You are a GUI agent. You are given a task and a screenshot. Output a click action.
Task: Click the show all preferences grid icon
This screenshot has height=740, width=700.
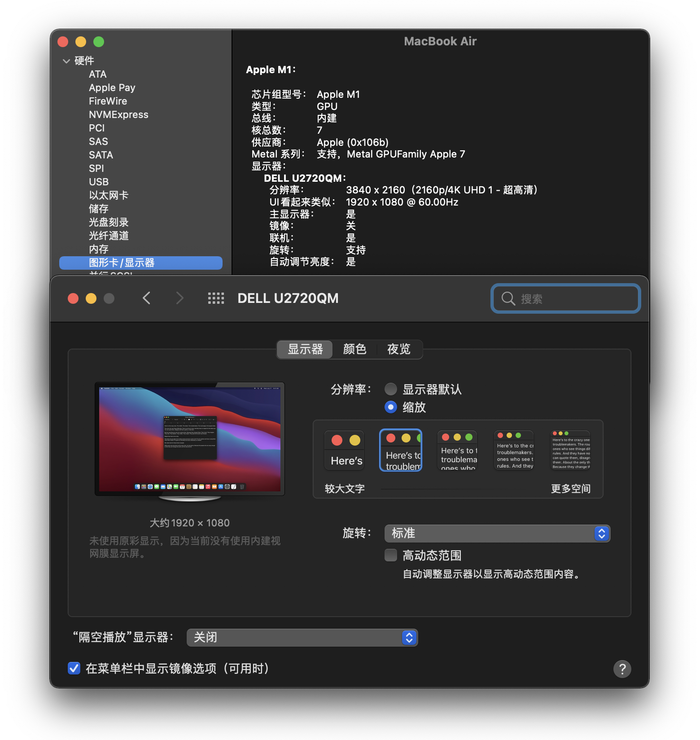pos(216,298)
